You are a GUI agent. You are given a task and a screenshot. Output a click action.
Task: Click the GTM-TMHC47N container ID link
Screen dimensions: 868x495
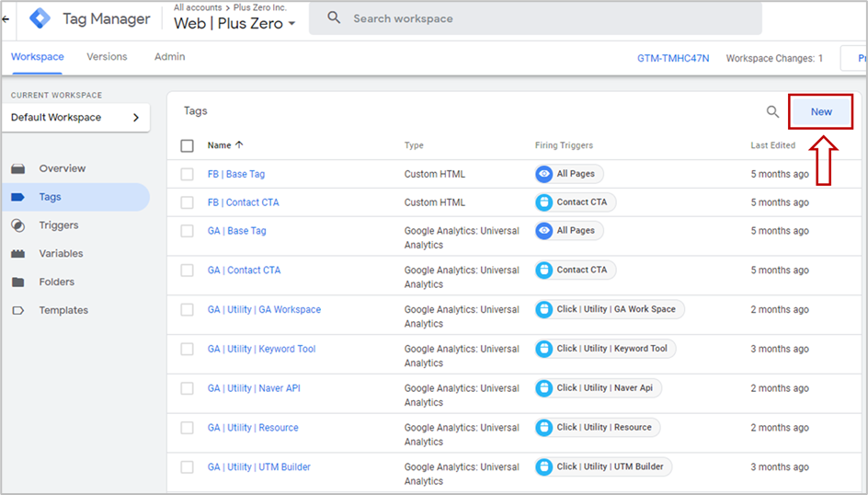(672, 58)
